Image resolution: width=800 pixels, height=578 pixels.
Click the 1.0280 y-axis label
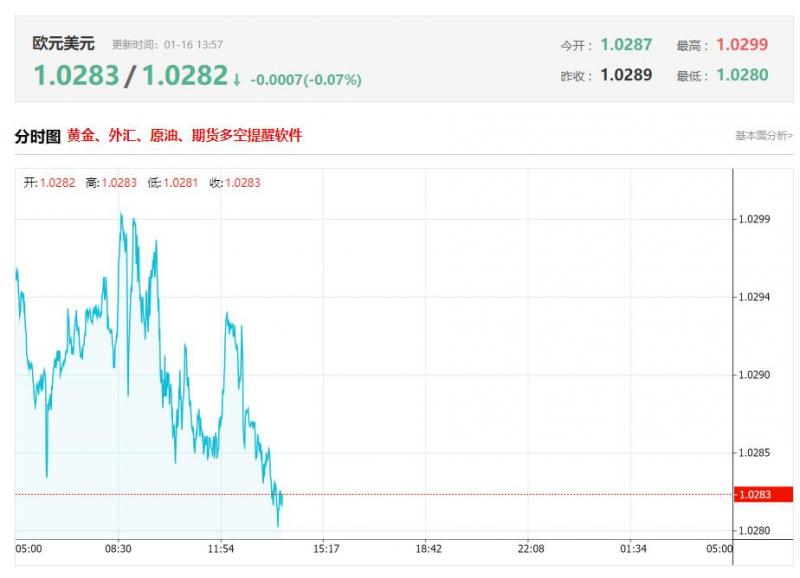pos(754,531)
